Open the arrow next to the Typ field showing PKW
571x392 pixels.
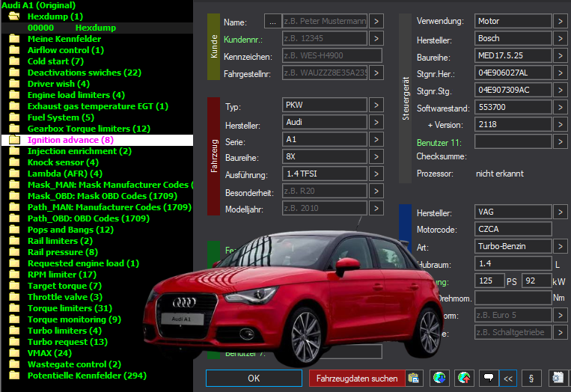tap(376, 105)
